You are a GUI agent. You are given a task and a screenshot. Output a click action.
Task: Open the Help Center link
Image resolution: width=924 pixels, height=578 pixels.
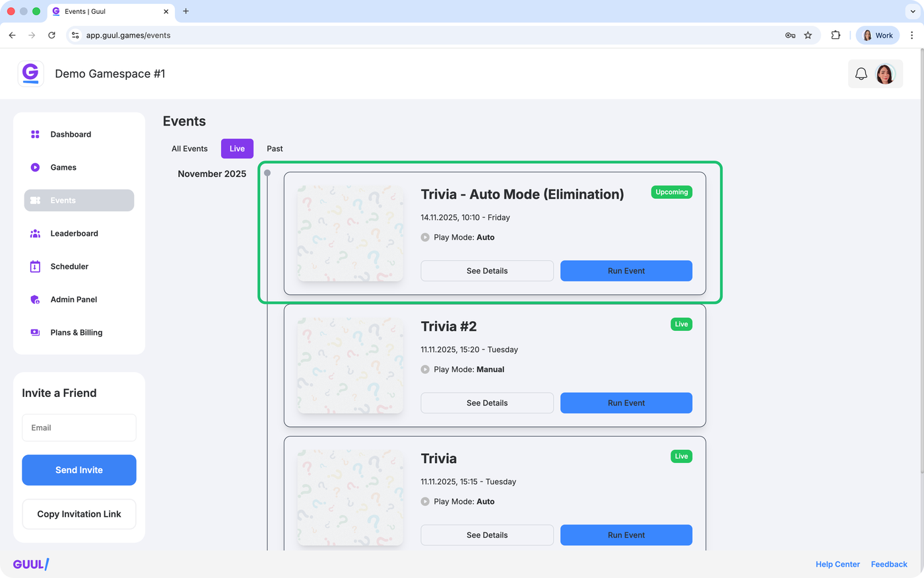pos(838,564)
